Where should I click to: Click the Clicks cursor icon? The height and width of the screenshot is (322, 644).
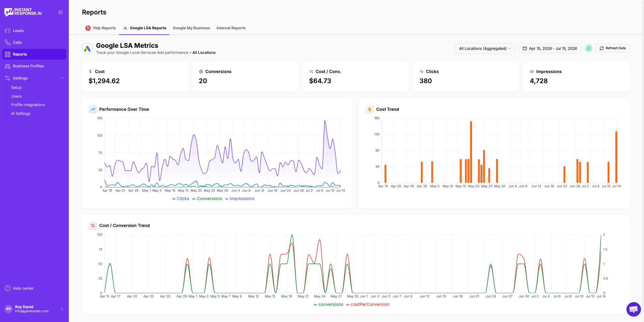pos(421,72)
